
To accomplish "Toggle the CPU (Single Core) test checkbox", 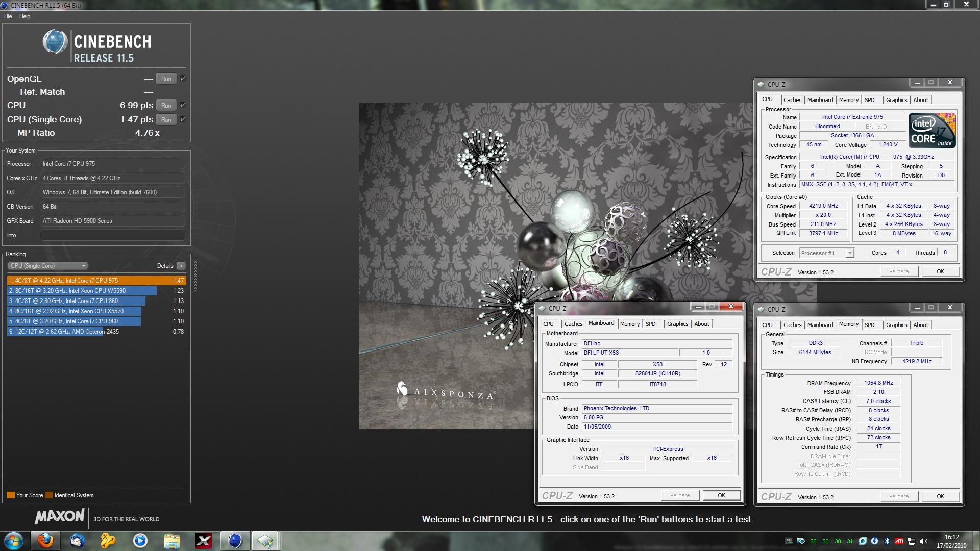I will [x=183, y=119].
